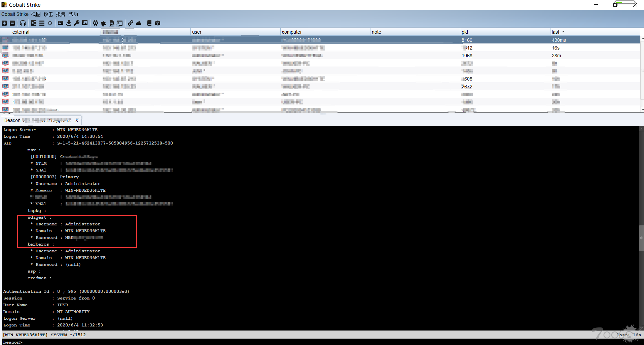Sort sessions by note column
Screen dimensions: 644x345
click(415, 32)
